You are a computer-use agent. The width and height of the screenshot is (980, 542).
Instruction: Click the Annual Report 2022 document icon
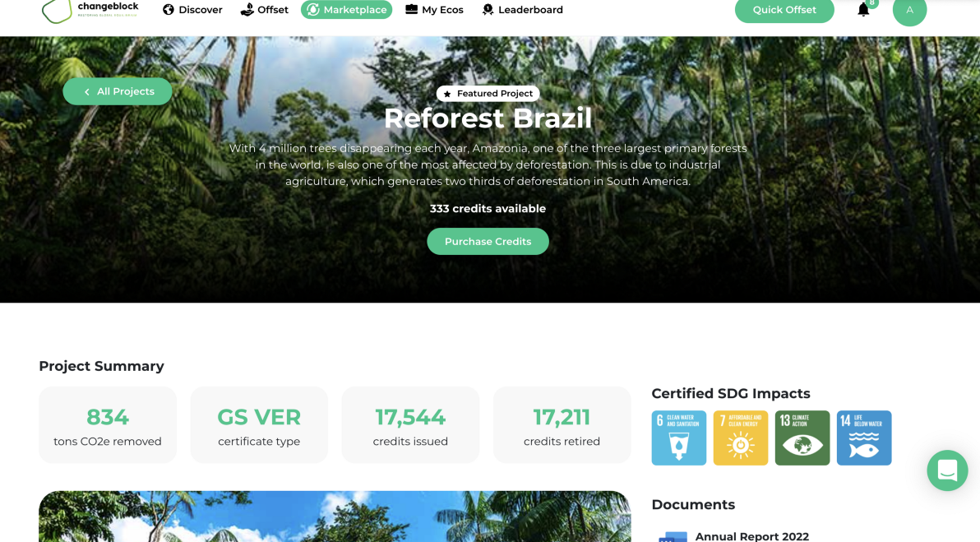(x=673, y=537)
